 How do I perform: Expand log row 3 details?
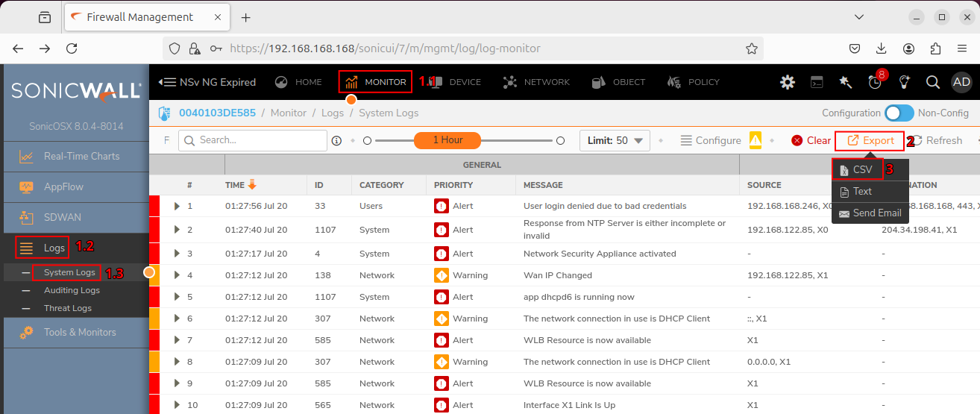coord(177,254)
